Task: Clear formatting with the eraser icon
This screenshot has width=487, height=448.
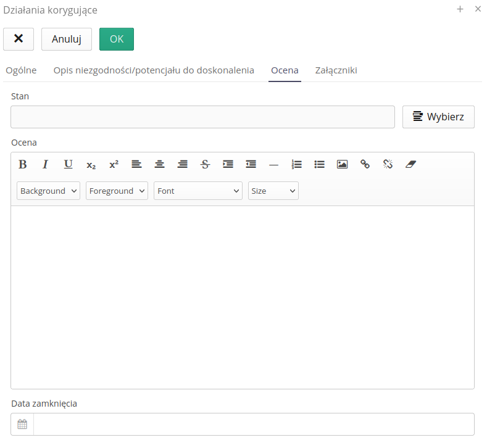Action: (410, 164)
